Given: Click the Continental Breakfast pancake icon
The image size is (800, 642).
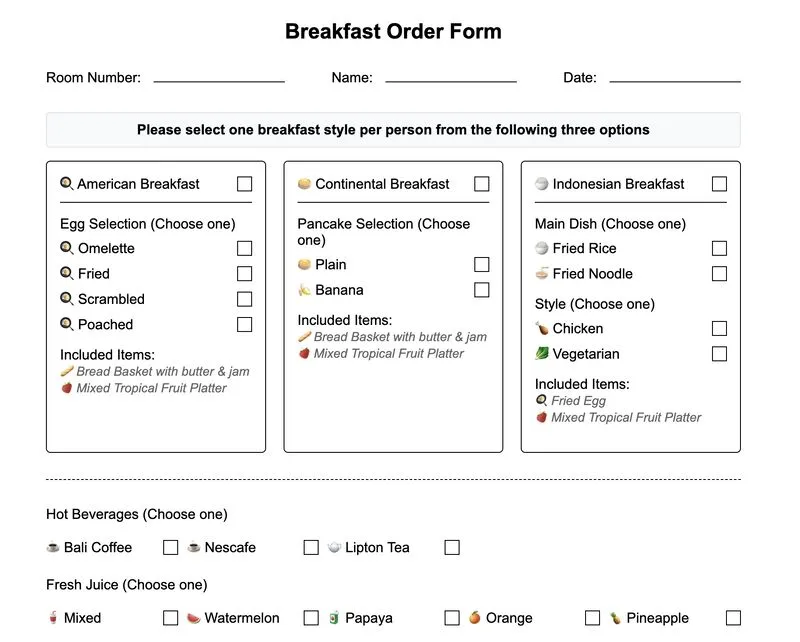Looking at the screenshot, I should [304, 183].
